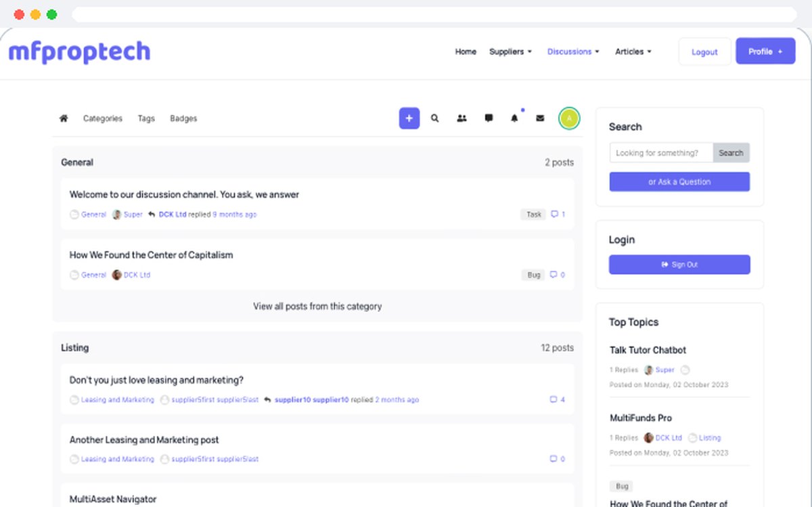Image resolution: width=812 pixels, height=507 pixels.
Task: Click the Sign Out button
Action: tap(679, 265)
